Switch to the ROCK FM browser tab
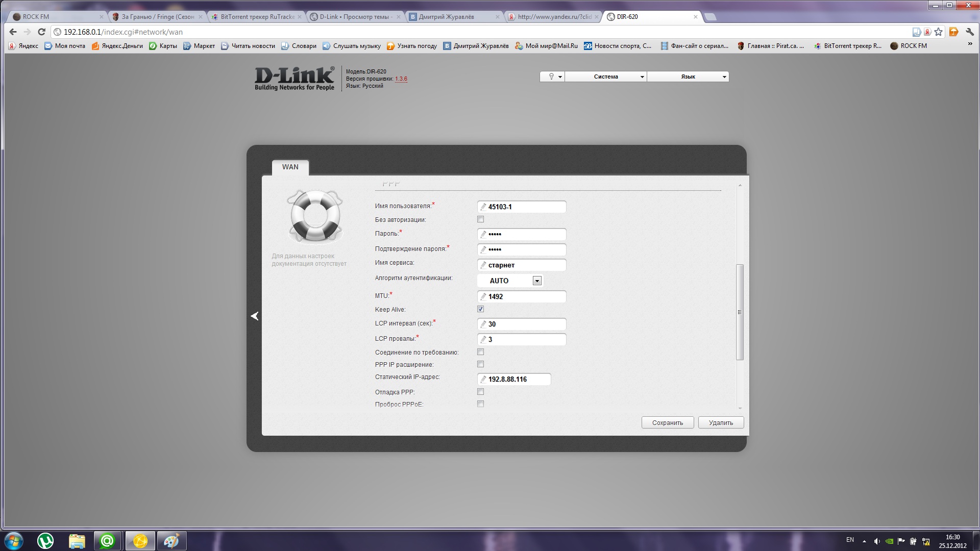The image size is (980, 551). (x=56, y=16)
